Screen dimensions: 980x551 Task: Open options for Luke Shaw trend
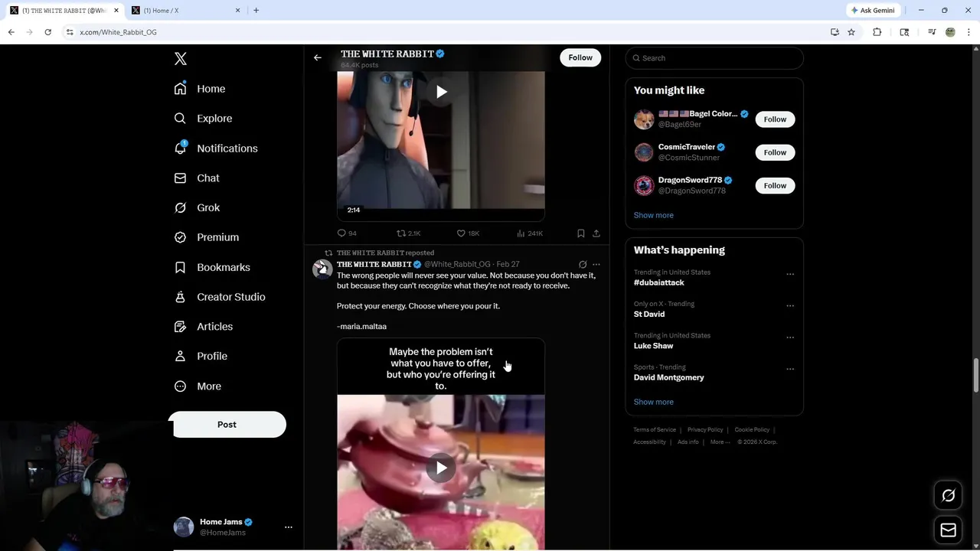(x=790, y=337)
